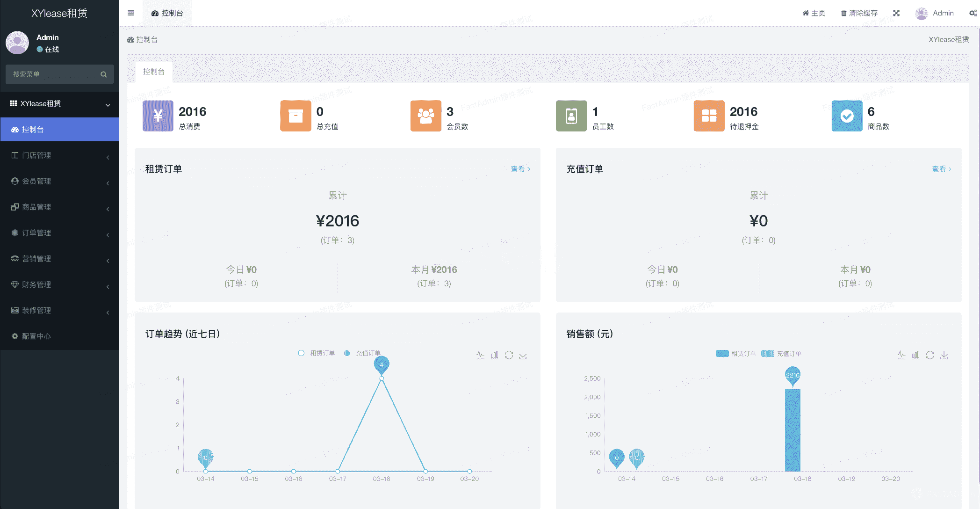Click the 订单趋势 (近七日) heading
980x509 pixels.
pyautogui.click(x=183, y=334)
